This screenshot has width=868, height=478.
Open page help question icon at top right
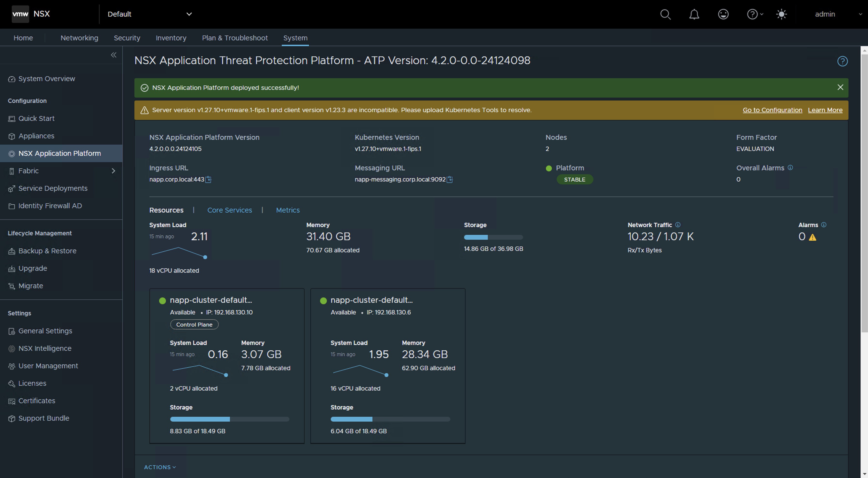click(842, 61)
